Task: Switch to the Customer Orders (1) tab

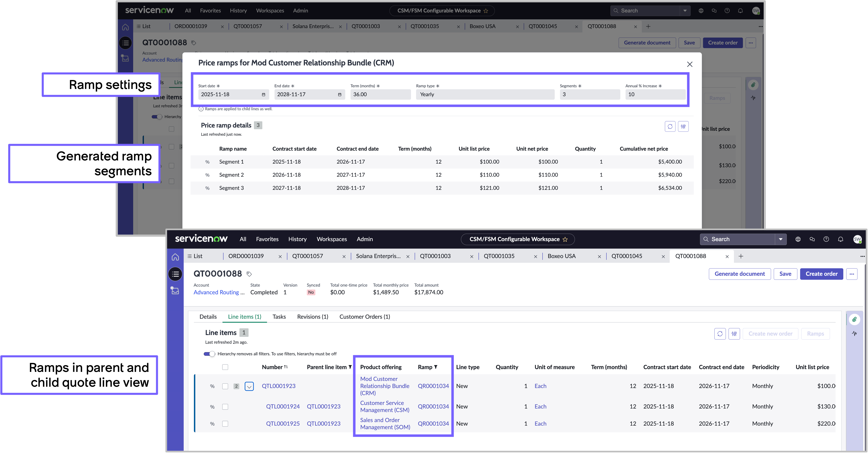Action: pos(365,317)
